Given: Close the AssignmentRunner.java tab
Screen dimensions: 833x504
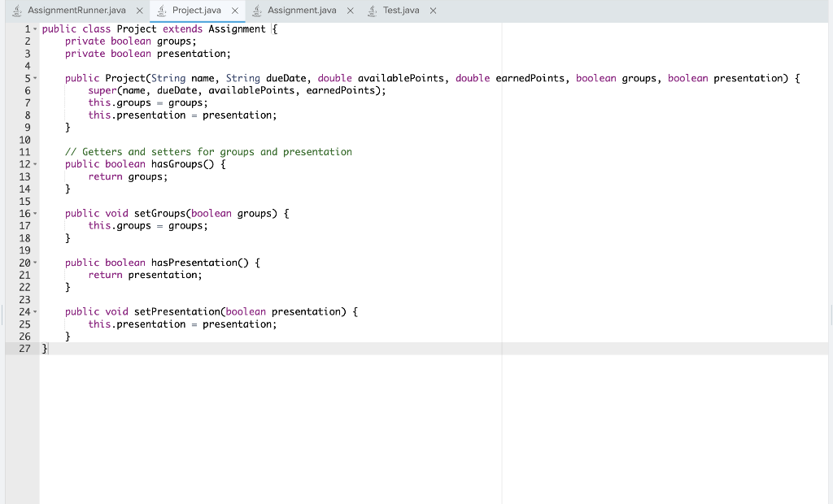Looking at the screenshot, I should [140, 11].
